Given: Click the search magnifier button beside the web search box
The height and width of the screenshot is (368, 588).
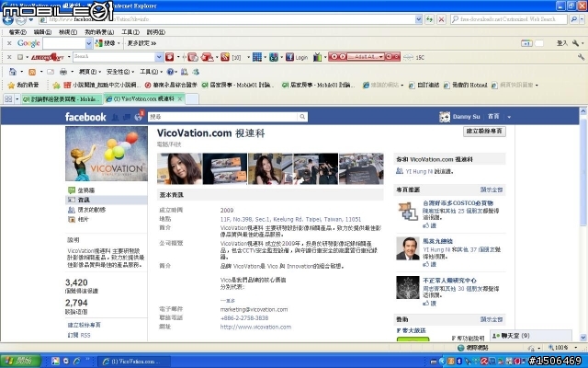Looking at the screenshot, I should (x=573, y=19).
